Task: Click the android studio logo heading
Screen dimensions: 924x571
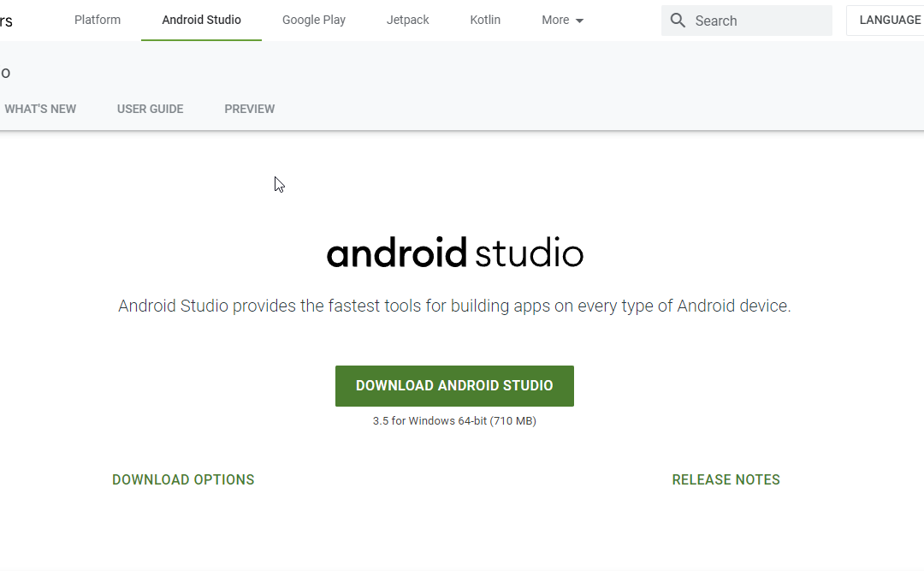Action: pos(455,253)
